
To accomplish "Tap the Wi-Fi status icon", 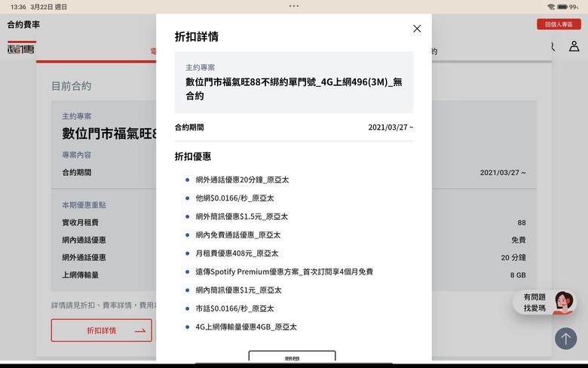I will pyautogui.click(x=551, y=7).
